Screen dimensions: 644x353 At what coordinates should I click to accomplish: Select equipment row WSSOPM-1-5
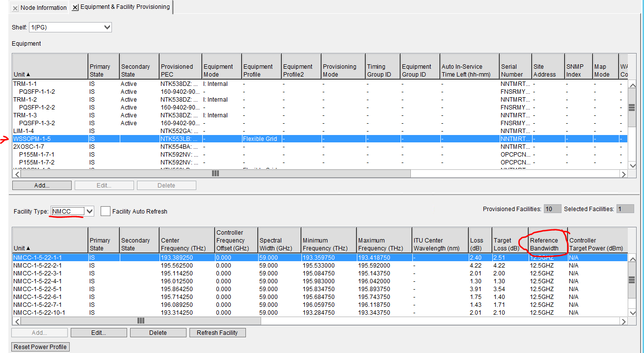(320, 139)
